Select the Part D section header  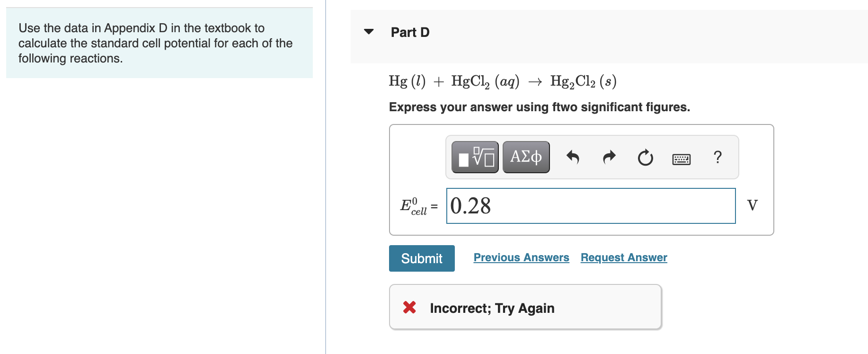pos(410,32)
